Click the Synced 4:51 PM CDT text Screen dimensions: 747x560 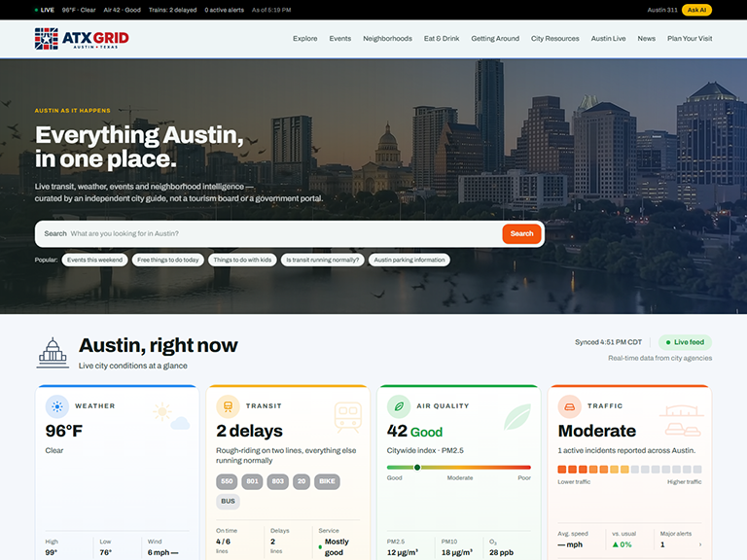[608, 342]
